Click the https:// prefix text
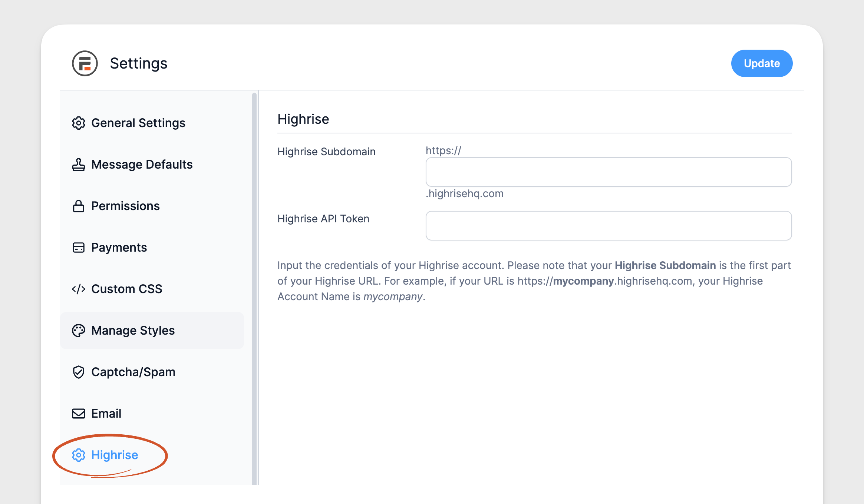This screenshot has height=504, width=864. pos(443,150)
